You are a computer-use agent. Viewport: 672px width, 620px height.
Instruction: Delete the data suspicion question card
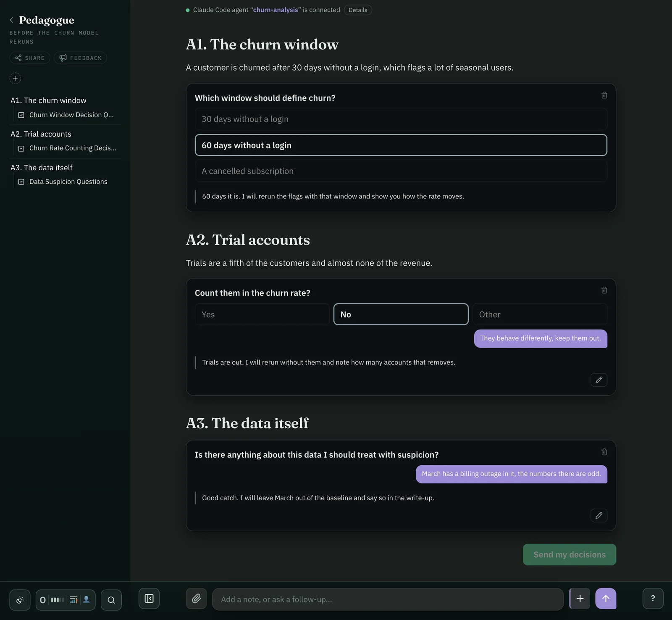(604, 452)
